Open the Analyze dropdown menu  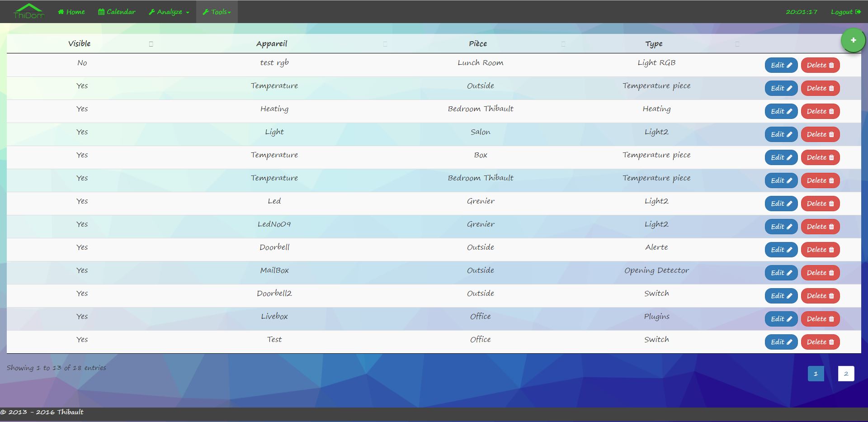pyautogui.click(x=169, y=12)
